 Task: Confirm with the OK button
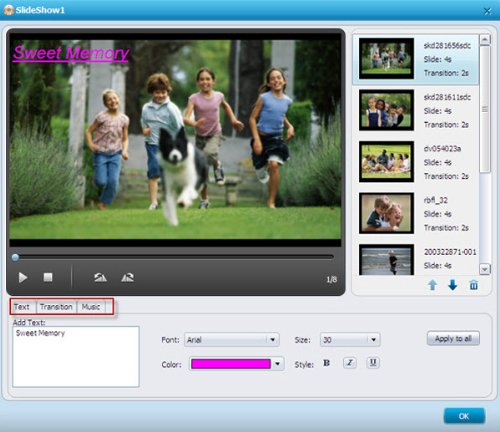click(x=464, y=416)
